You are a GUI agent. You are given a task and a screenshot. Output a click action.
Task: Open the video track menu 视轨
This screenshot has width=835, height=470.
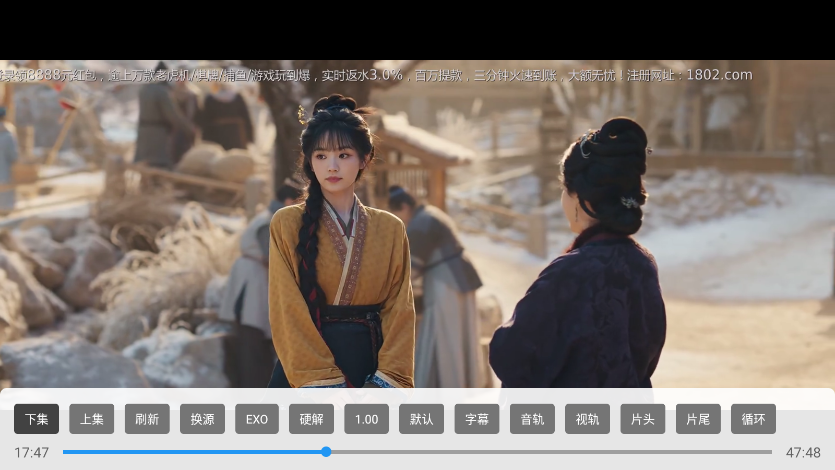587,419
